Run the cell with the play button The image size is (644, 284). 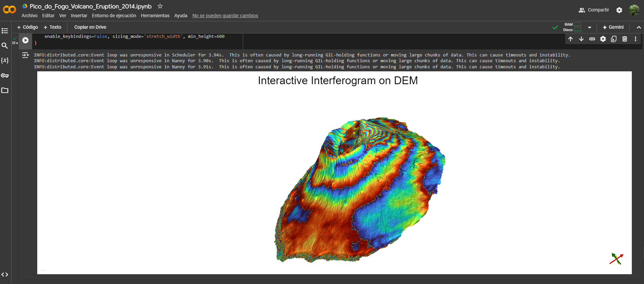(25, 40)
